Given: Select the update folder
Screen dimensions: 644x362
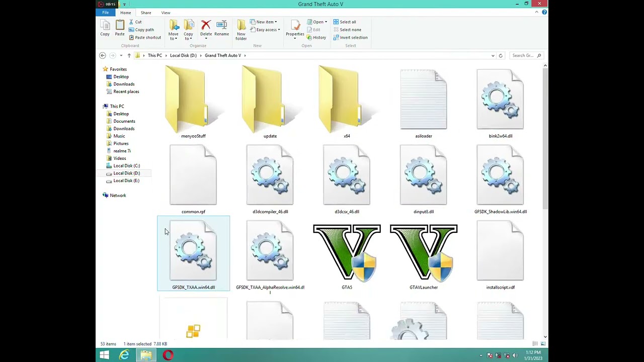Looking at the screenshot, I should click(x=270, y=103).
